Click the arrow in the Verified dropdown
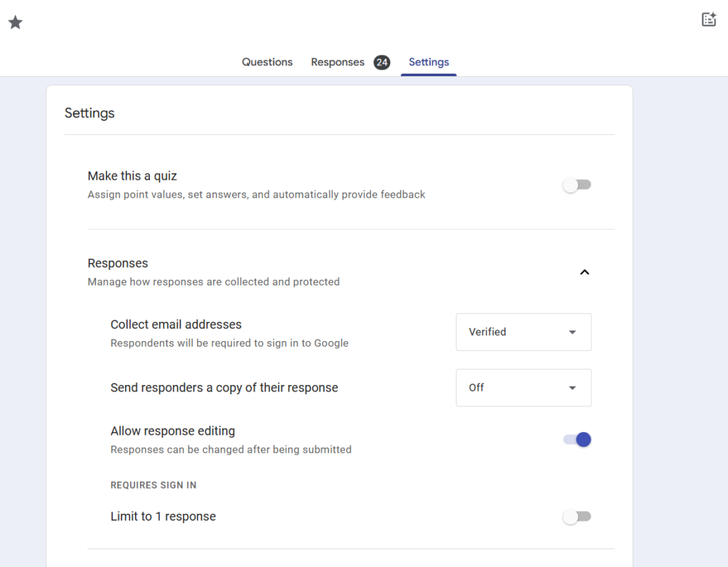The image size is (728, 567). [x=572, y=333]
